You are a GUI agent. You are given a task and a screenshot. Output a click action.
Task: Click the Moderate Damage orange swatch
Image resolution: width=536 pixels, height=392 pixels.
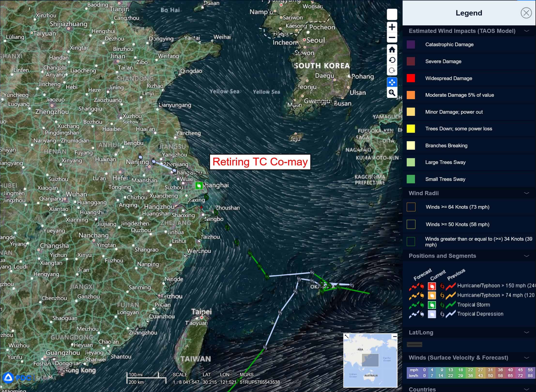pyautogui.click(x=411, y=95)
